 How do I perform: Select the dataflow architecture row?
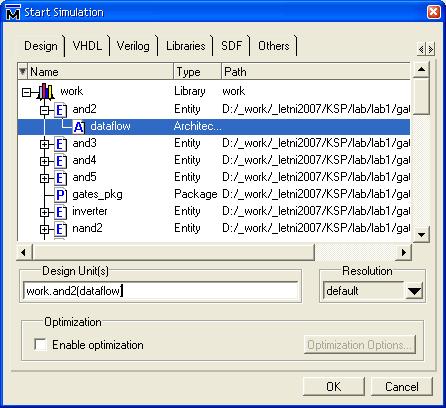point(214,127)
